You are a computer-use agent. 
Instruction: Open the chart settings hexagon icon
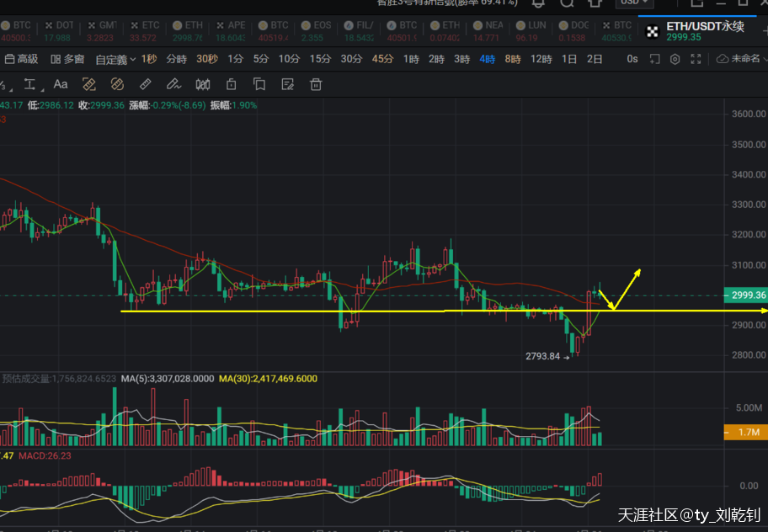675,59
